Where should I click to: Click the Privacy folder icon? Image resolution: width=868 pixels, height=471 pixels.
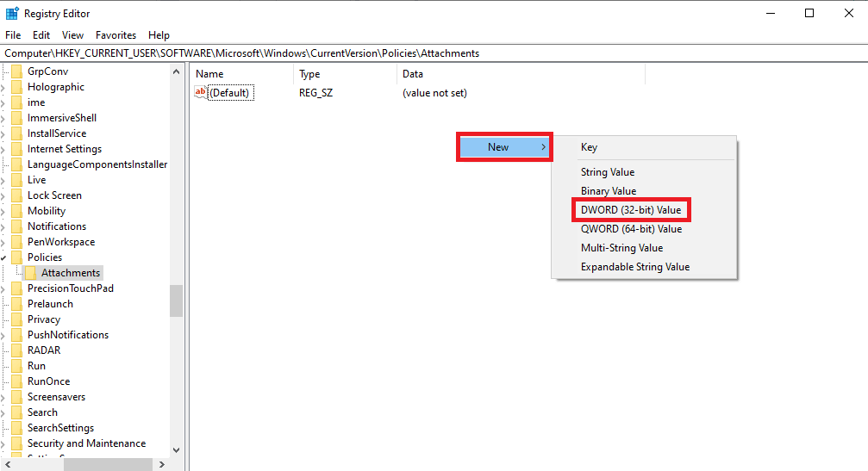pyautogui.click(x=17, y=319)
